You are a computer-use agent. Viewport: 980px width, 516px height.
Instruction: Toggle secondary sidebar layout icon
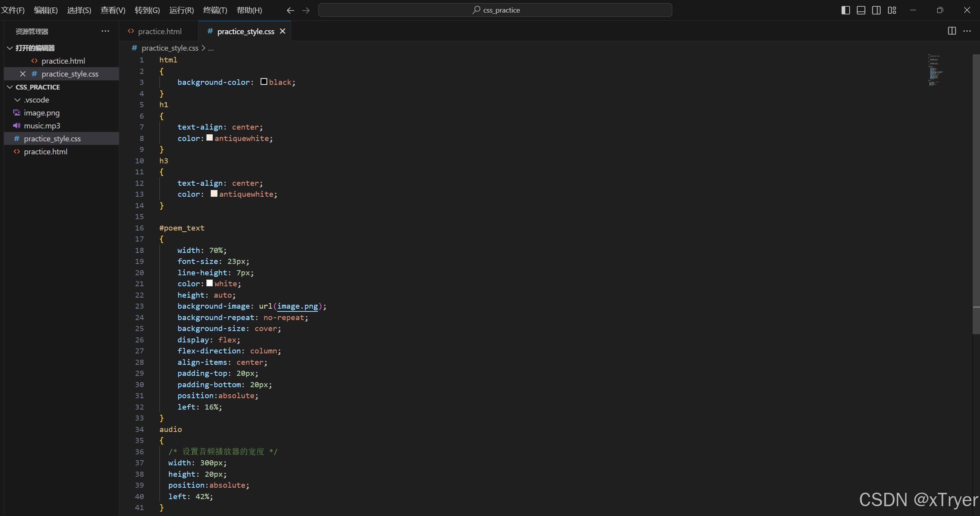876,10
